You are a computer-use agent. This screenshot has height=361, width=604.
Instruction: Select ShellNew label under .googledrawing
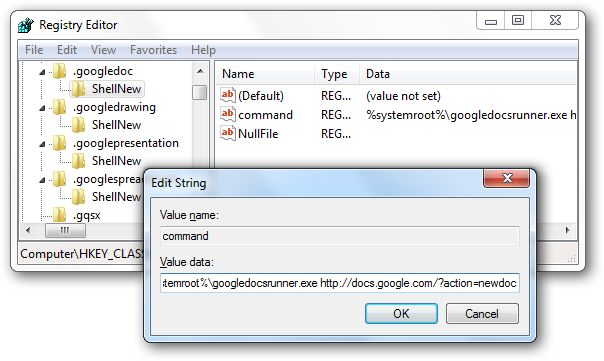point(116,125)
